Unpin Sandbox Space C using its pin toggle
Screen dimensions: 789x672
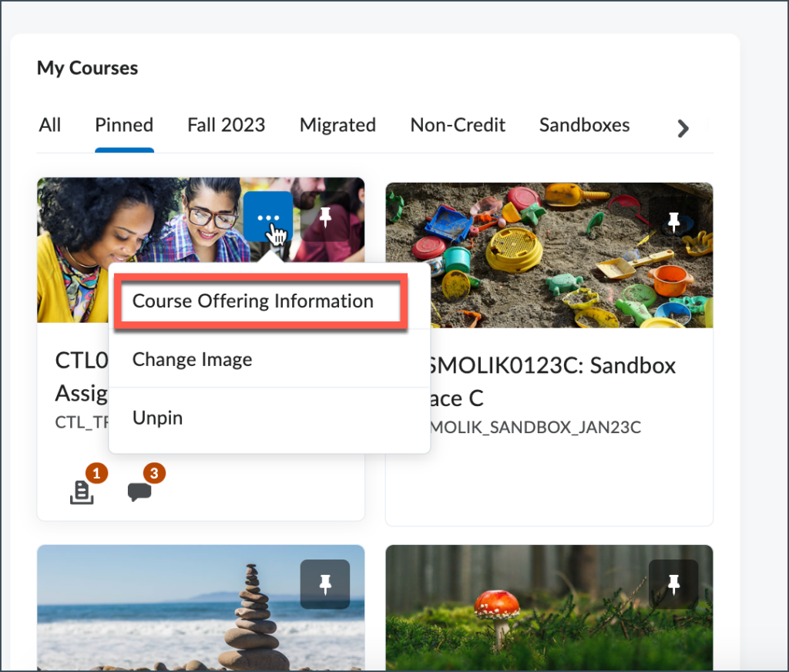[x=674, y=222]
